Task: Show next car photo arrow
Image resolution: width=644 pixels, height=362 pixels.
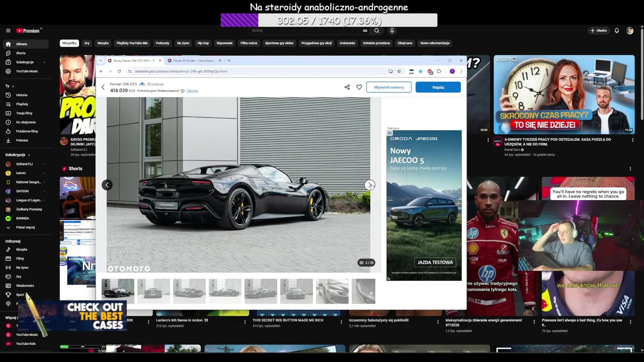Action: tap(370, 185)
